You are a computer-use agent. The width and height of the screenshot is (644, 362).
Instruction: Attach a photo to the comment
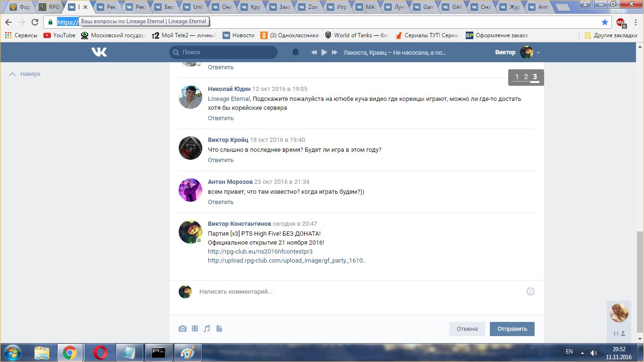tap(182, 329)
